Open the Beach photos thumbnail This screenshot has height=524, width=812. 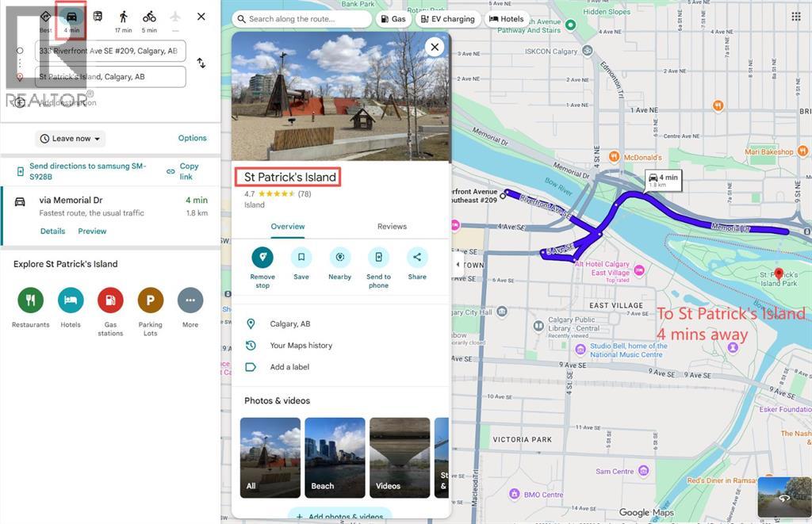pyautogui.click(x=335, y=457)
